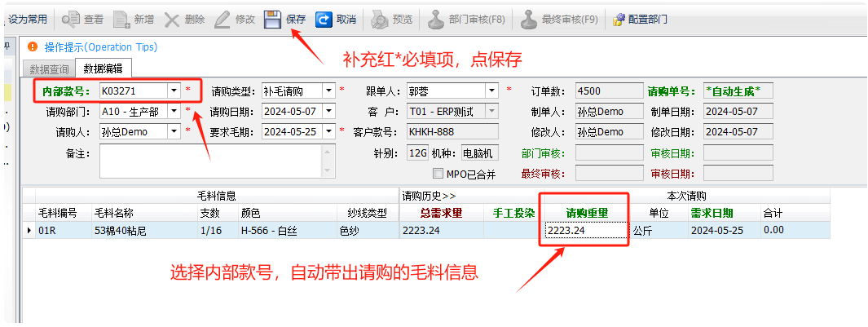The height and width of the screenshot is (327, 868).
Task: Open the 要求毛期 date dropdown
Action: pyautogui.click(x=328, y=132)
